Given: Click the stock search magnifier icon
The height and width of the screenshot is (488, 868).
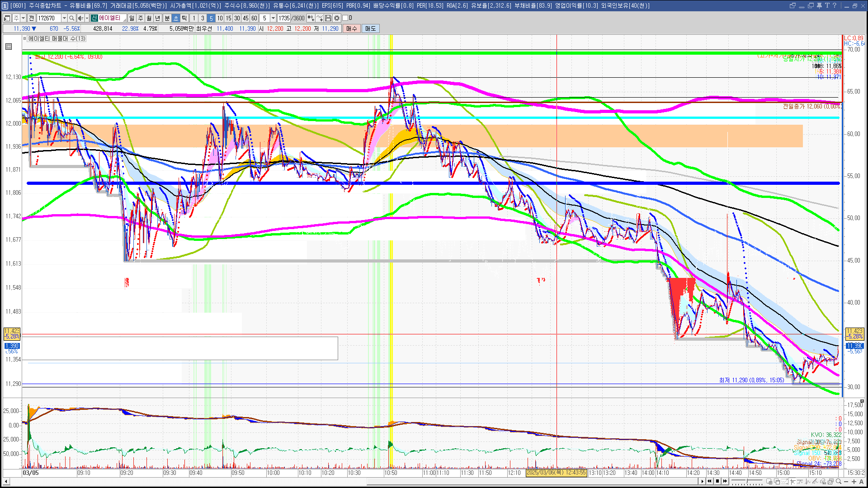Looking at the screenshot, I should pyautogui.click(x=72, y=18).
